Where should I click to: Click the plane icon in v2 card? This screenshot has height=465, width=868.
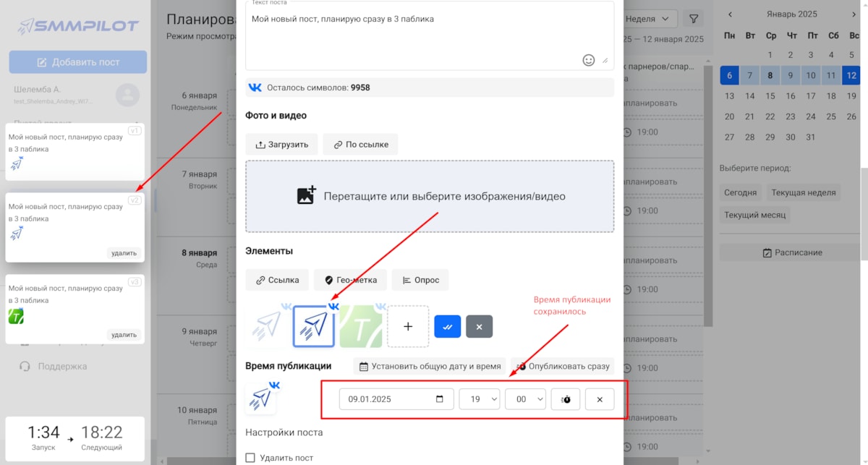tap(16, 234)
